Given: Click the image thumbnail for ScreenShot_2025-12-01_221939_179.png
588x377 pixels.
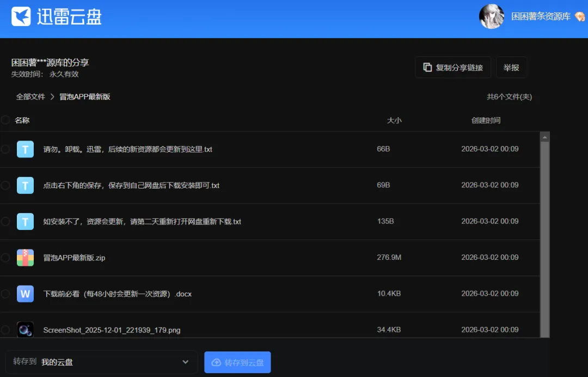Looking at the screenshot, I should point(25,330).
